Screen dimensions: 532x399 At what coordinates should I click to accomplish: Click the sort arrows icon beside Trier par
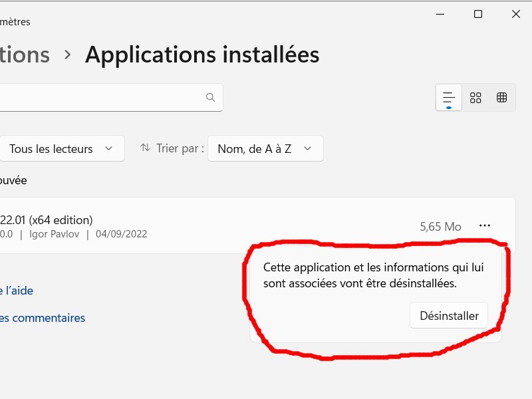(x=146, y=148)
